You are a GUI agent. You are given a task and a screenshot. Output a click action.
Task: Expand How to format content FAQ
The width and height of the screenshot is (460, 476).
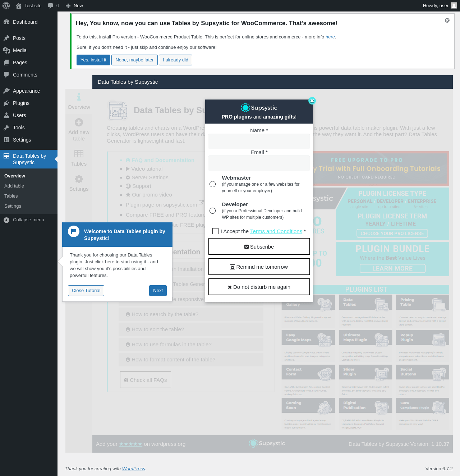(x=191, y=360)
